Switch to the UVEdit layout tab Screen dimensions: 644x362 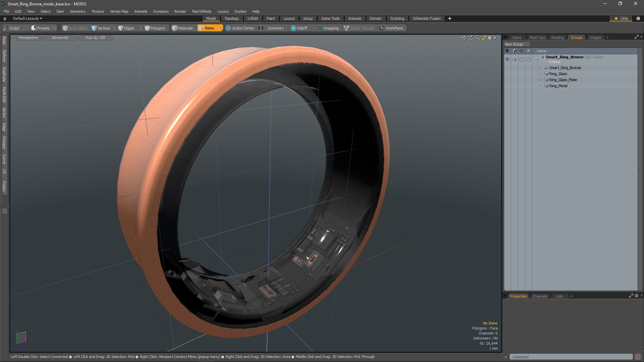pos(253,18)
